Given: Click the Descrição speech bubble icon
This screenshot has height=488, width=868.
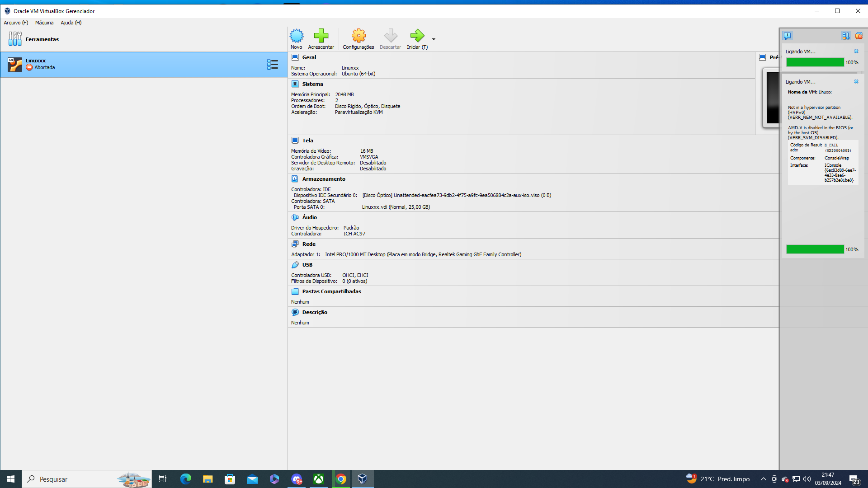Looking at the screenshot, I should click(295, 312).
